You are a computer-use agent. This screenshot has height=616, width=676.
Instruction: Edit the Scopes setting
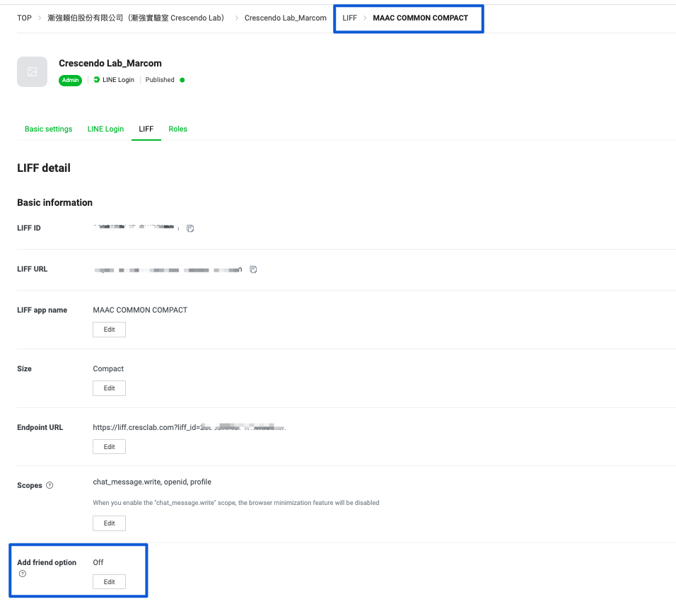(109, 523)
